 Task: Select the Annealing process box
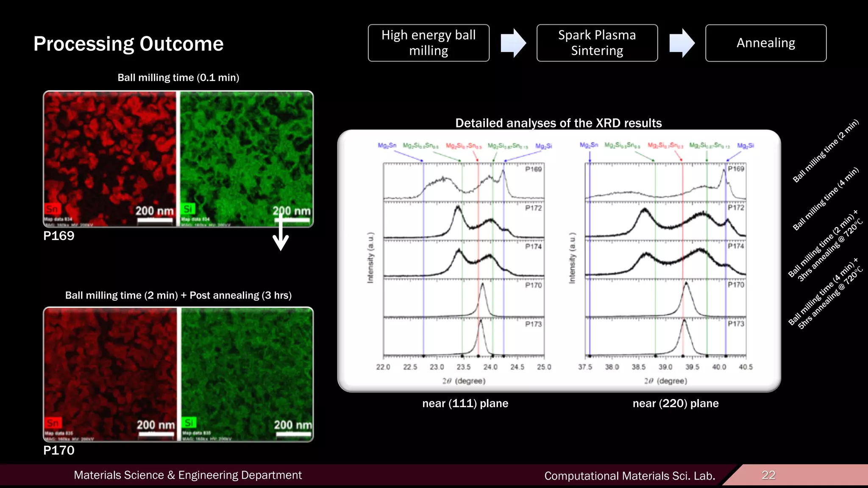click(x=765, y=43)
